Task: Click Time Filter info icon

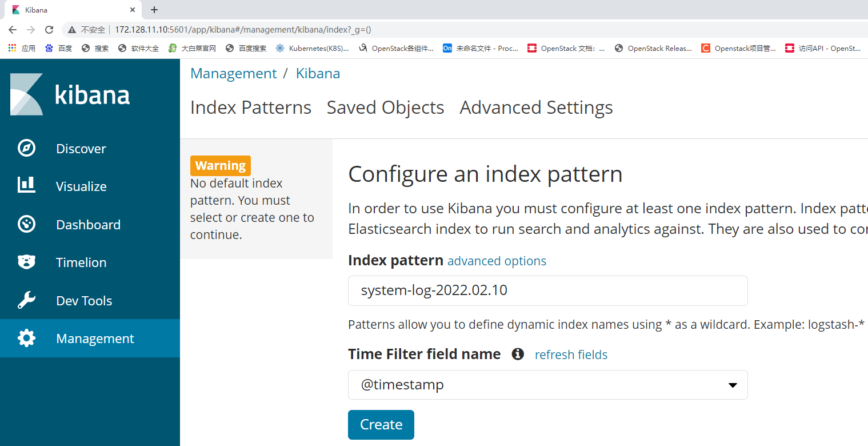Action: pyautogui.click(x=518, y=354)
